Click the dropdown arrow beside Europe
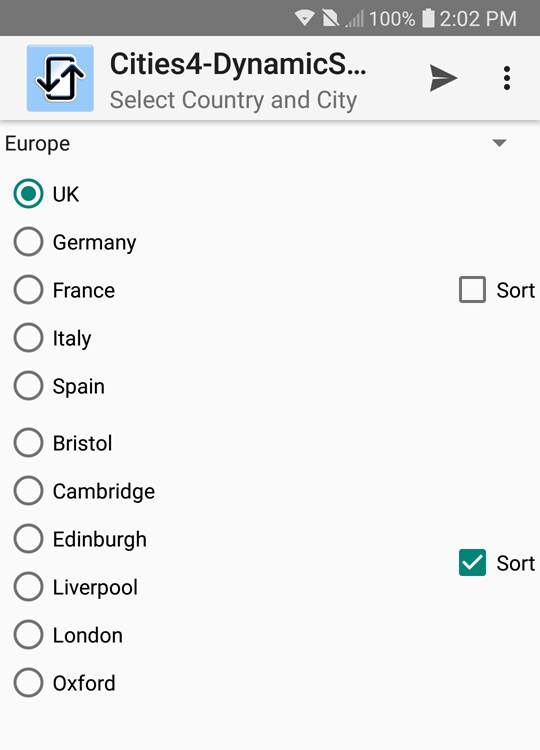The width and height of the screenshot is (540, 750). (x=499, y=143)
